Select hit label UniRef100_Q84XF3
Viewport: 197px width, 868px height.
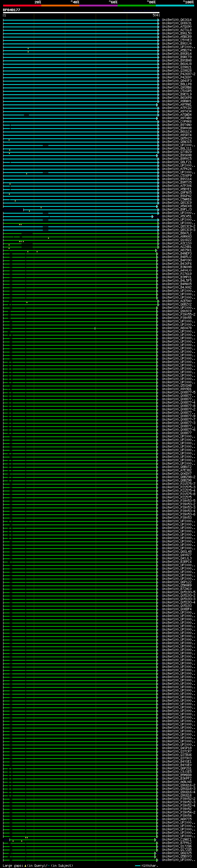click(177, 81)
